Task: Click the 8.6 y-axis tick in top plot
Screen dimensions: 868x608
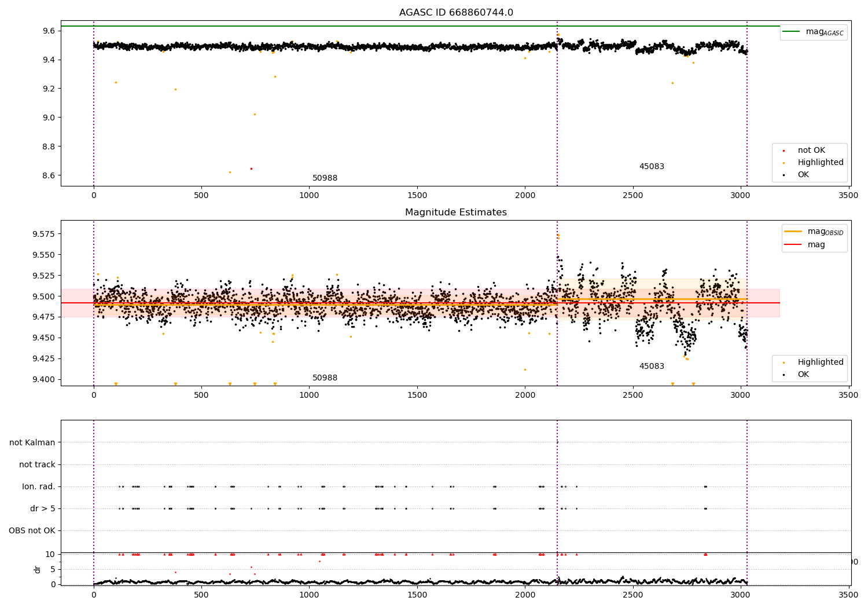Action: [x=49, y=175]
